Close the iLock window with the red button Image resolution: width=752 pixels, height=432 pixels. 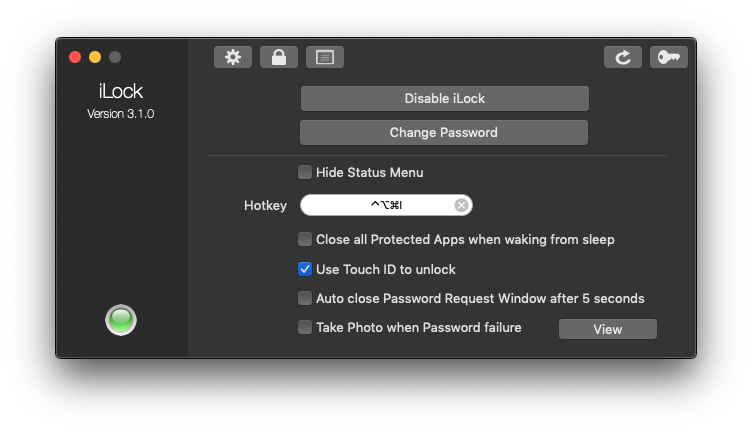75,57
